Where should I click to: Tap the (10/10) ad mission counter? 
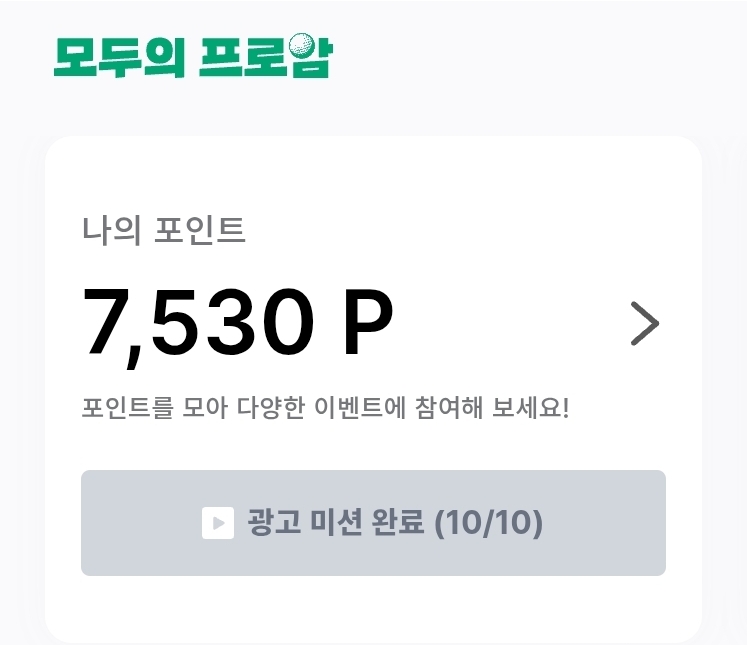click(488, 523)
